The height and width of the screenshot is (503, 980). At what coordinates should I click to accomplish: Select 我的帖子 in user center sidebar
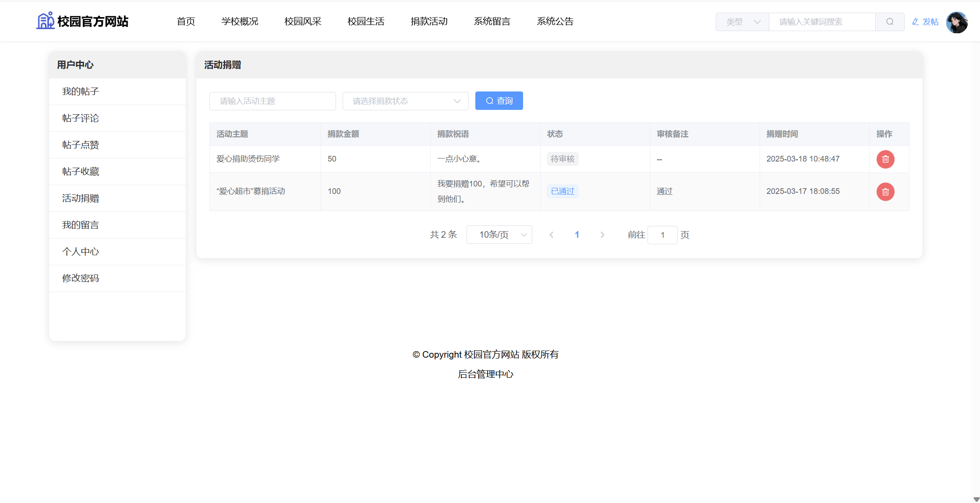[81, 91]
